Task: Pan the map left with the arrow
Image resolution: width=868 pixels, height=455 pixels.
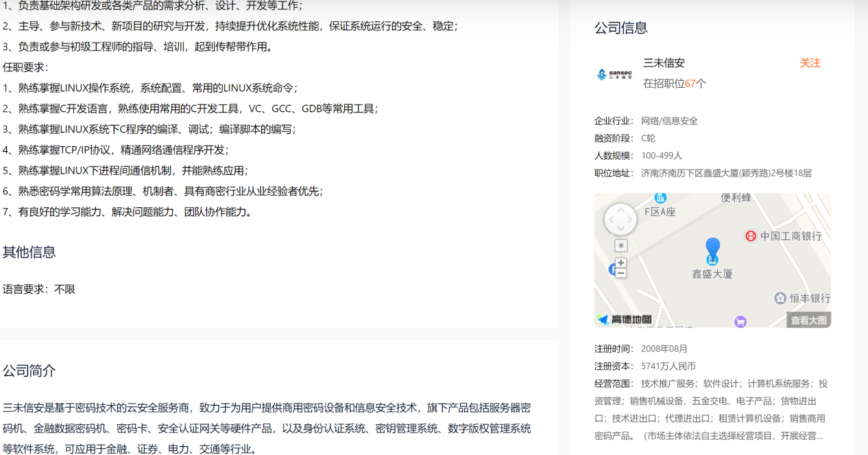Action: click(611, 220)
